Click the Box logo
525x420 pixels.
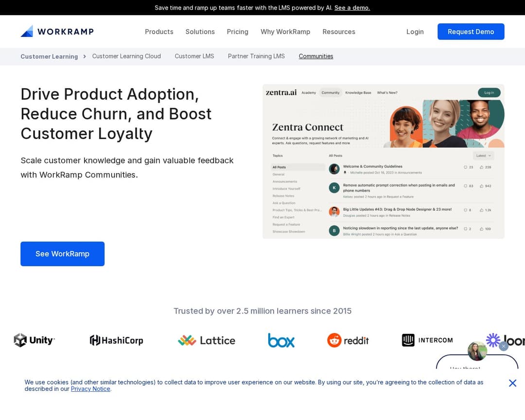point(281,340)
